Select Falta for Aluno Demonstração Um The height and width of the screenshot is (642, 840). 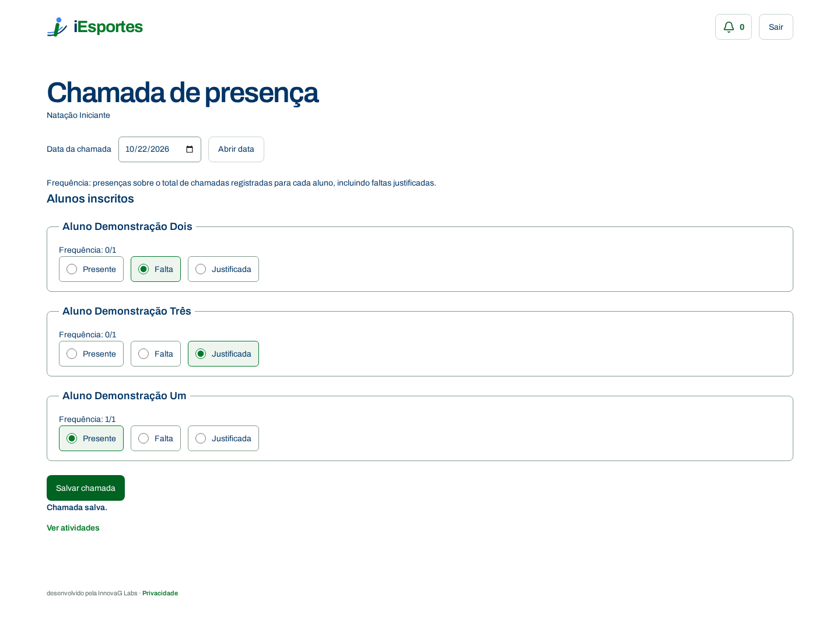156,438
